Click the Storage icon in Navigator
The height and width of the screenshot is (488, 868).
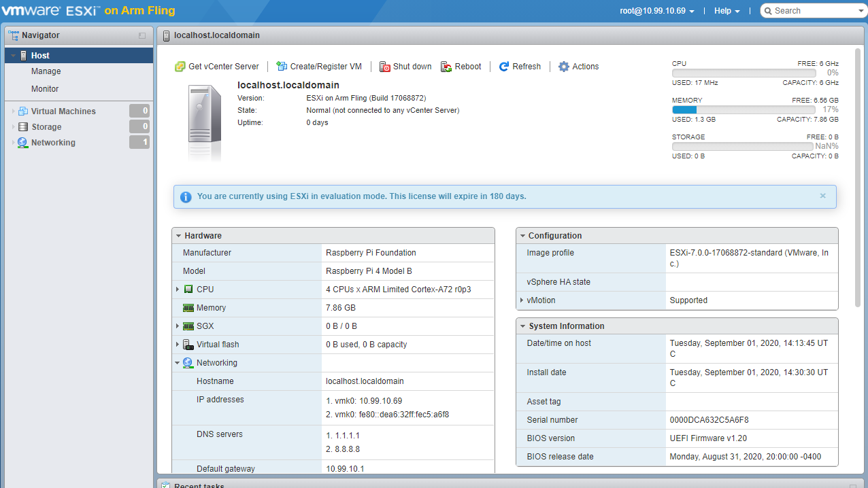click(x=23, y=127)
